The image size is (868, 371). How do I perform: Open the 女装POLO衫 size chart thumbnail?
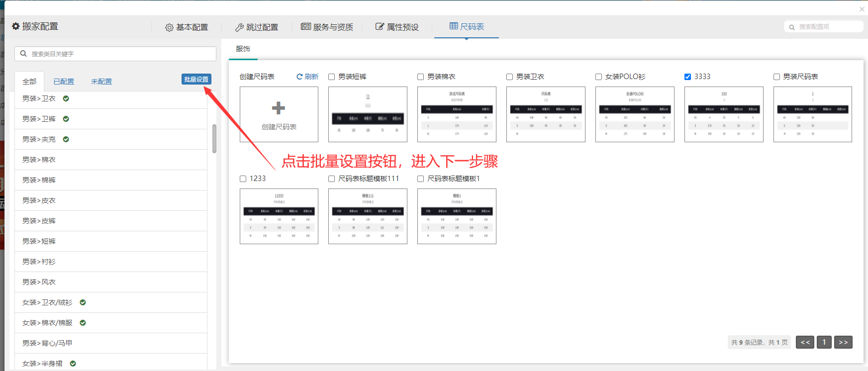[x=635, y=114]
